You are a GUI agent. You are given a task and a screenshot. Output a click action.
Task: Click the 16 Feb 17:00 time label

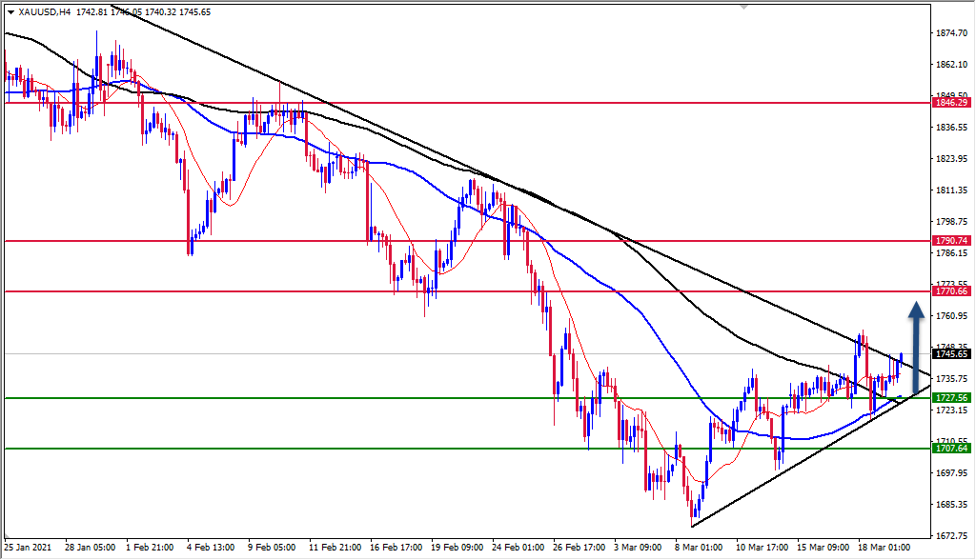click(396, 548)
